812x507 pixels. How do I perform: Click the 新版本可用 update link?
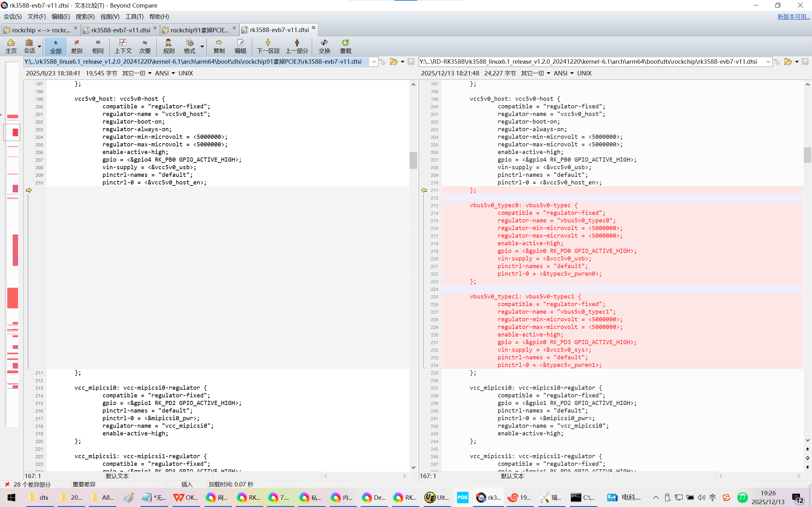[793, 16]
